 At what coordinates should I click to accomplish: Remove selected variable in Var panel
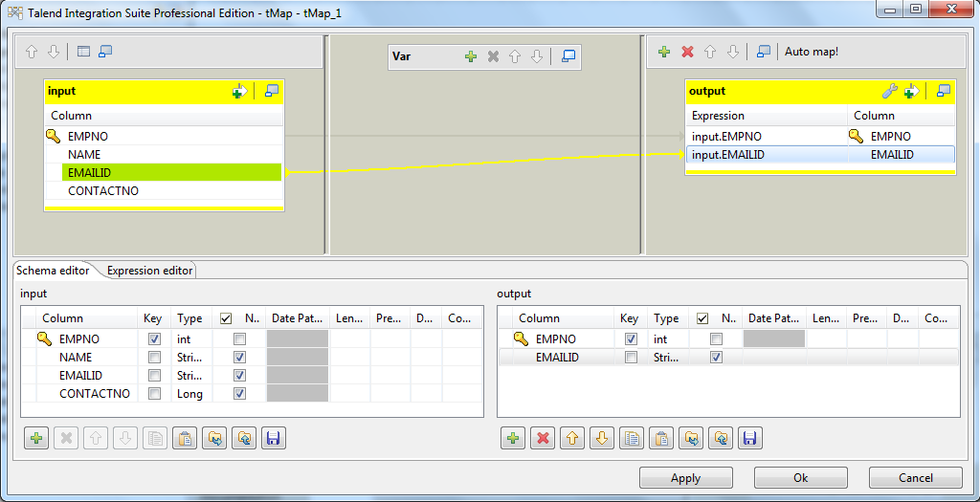pyautogui.click(x=493, y=56)
